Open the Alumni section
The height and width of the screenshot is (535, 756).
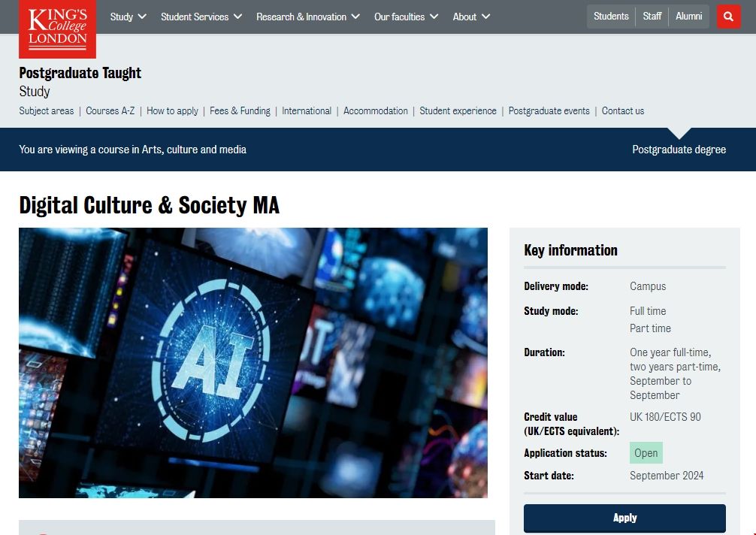688,17
